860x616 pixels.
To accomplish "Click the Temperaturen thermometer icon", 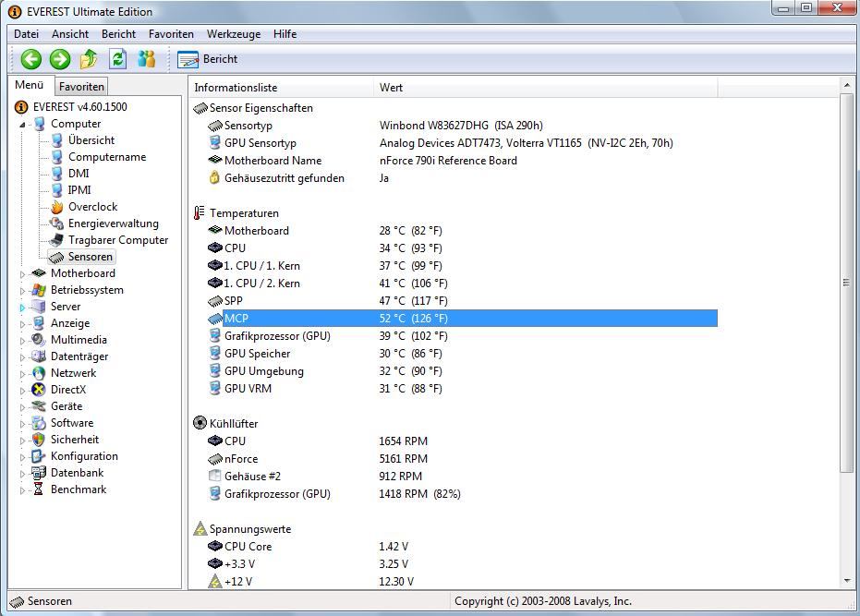I will point(200,212).
